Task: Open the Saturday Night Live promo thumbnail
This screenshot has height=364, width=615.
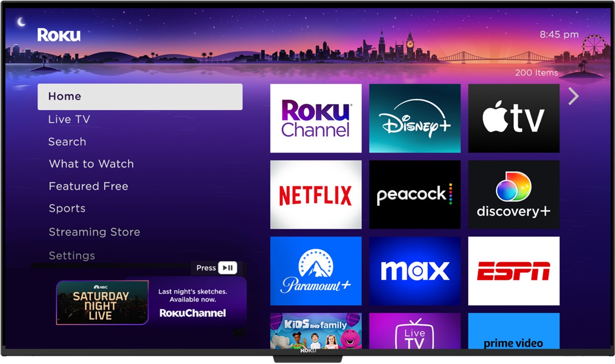Action: [x=102, y=303]
